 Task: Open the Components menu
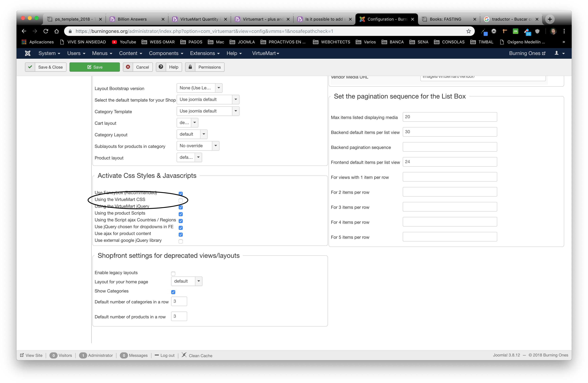point(166,53)
